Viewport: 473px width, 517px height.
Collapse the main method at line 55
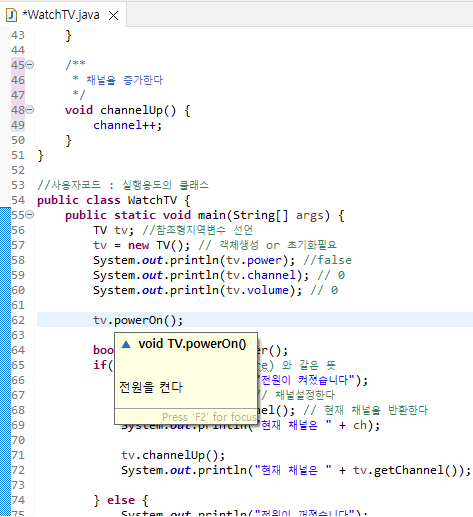pyautogui.click(x=30, y=215)
